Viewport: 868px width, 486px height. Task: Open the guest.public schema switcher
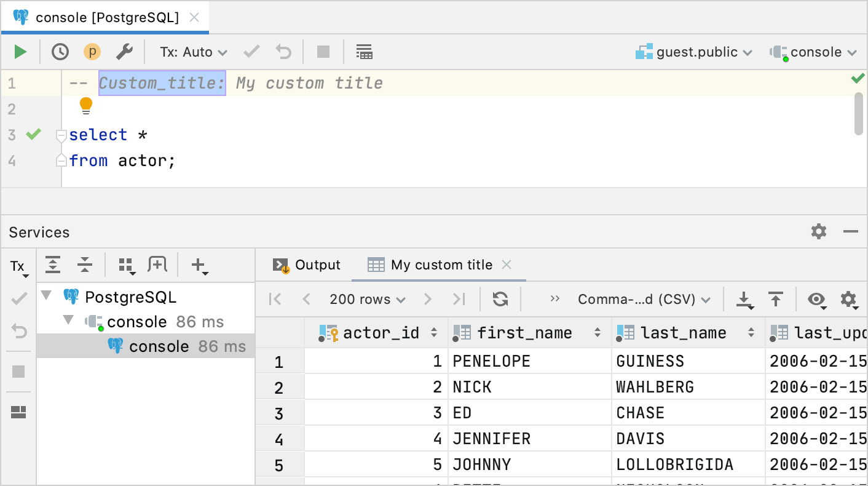[x=694, y=52]
